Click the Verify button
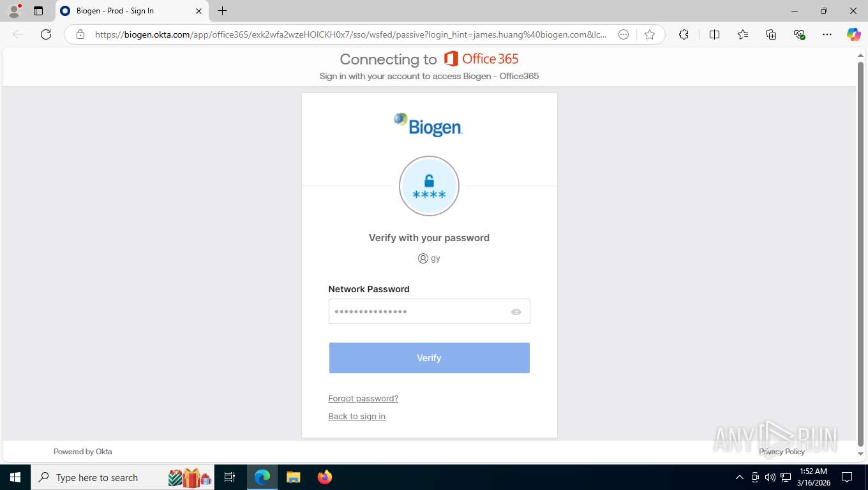This screenshot has width=868, height=490. click(429, 358)
